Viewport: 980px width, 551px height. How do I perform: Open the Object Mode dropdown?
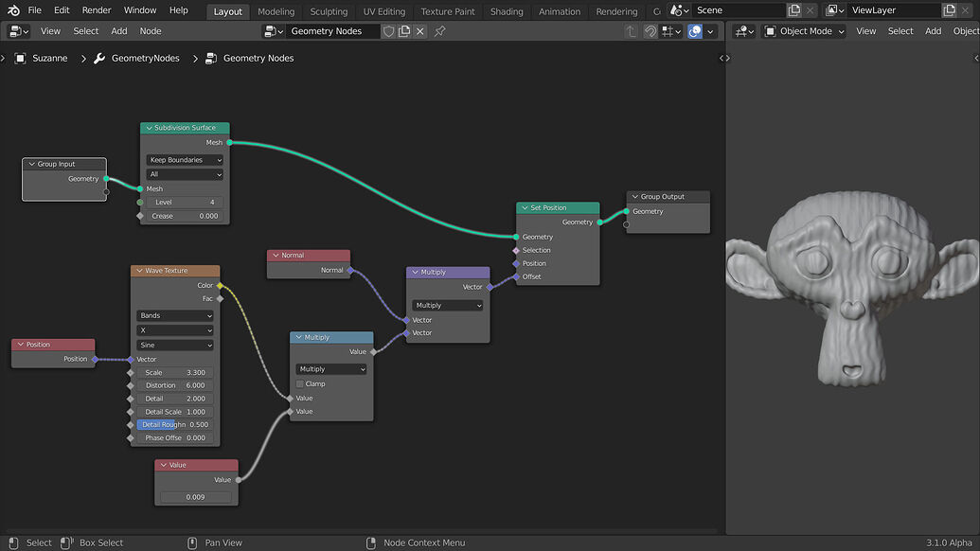(806, 31)
